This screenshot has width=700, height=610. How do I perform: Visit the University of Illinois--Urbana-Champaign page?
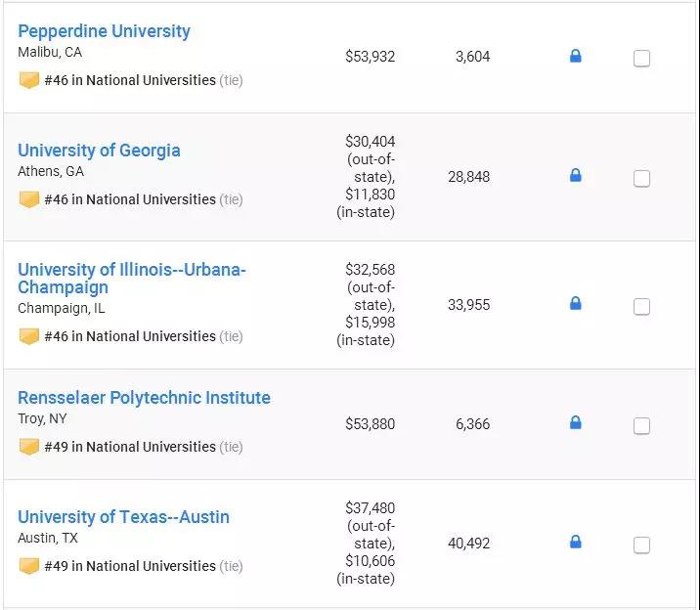coord(131,278)
